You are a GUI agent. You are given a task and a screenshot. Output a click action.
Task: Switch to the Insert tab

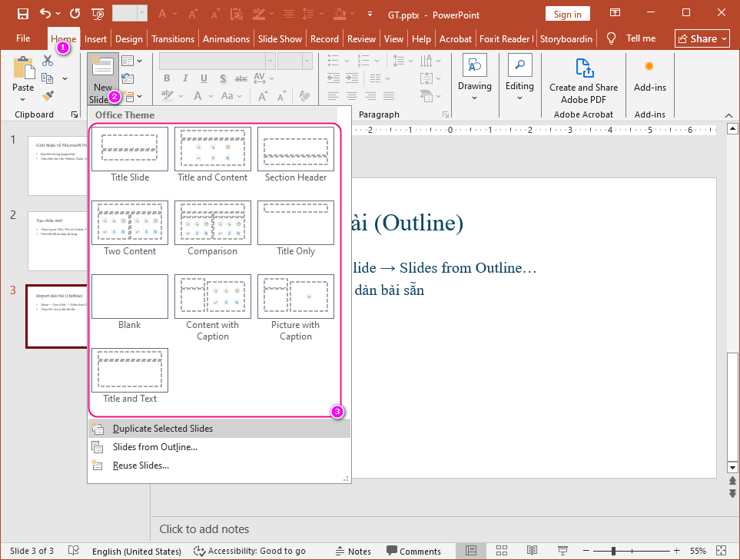click(95, 38)
